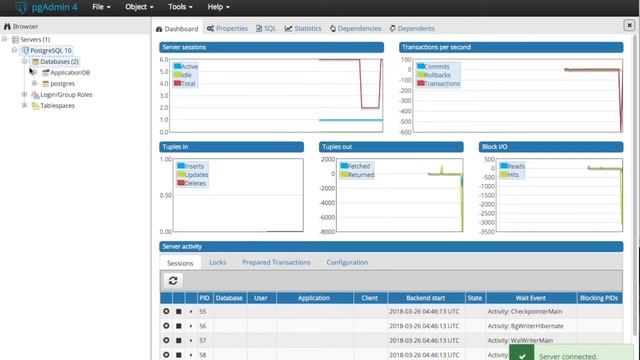Click the Deletes legend color swatch
640x360 pixels.
point(181,183)
